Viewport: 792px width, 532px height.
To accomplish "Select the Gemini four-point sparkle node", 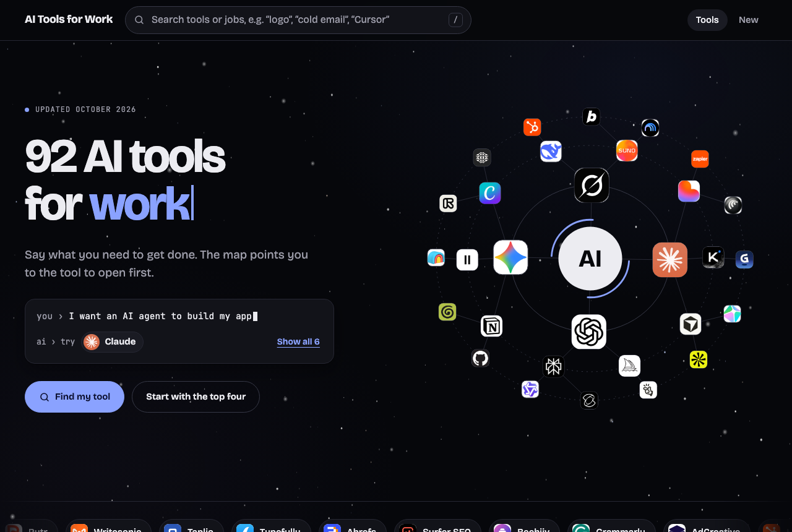I will click(x=510, y=257).
